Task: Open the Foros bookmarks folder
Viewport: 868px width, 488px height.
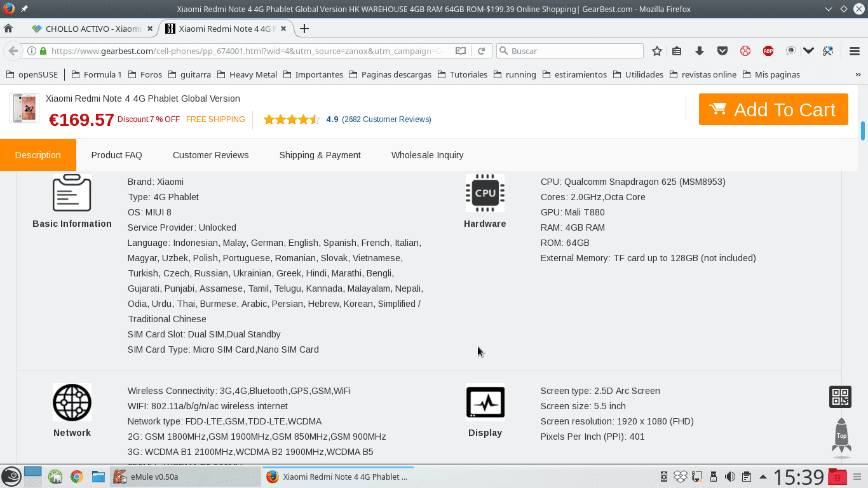Action: point(145,74)
